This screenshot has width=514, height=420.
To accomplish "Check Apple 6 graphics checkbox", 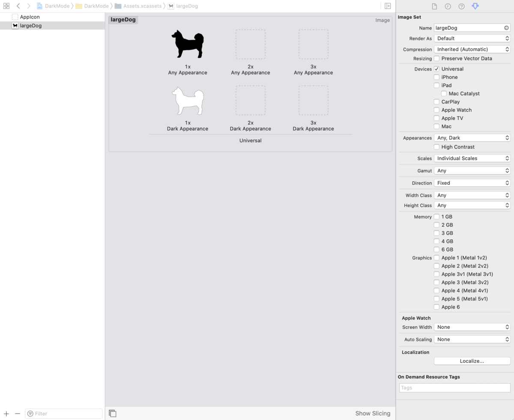I will [436, 307].
